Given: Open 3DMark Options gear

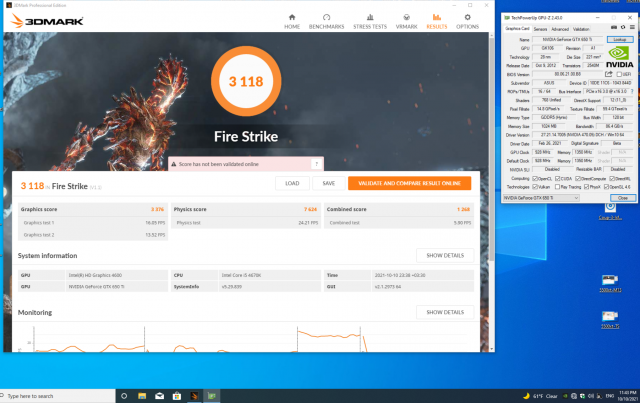Looking at the screenshot, I should [x=467, y=21].
